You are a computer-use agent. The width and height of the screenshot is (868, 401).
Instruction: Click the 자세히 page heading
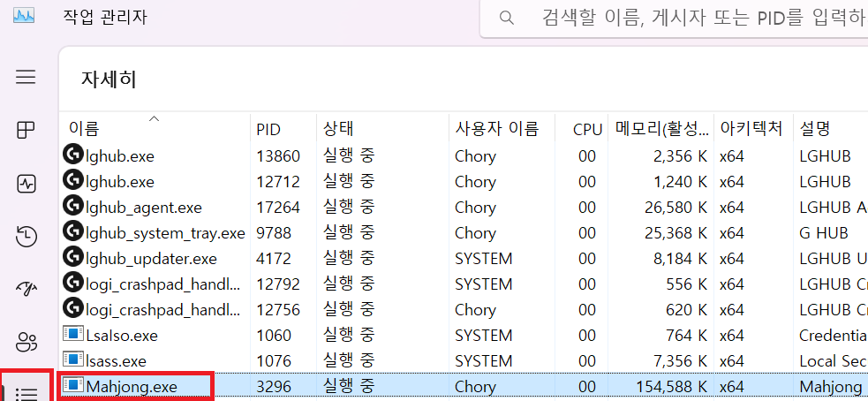point(109,79)
